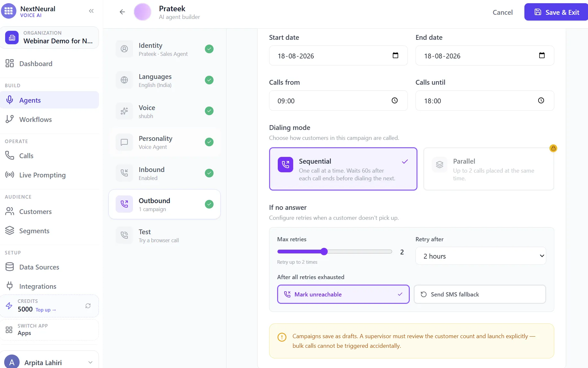Screen dimensions: 588x368
Task: Choose Mark unreachable after retries
Action: point(343,294)
